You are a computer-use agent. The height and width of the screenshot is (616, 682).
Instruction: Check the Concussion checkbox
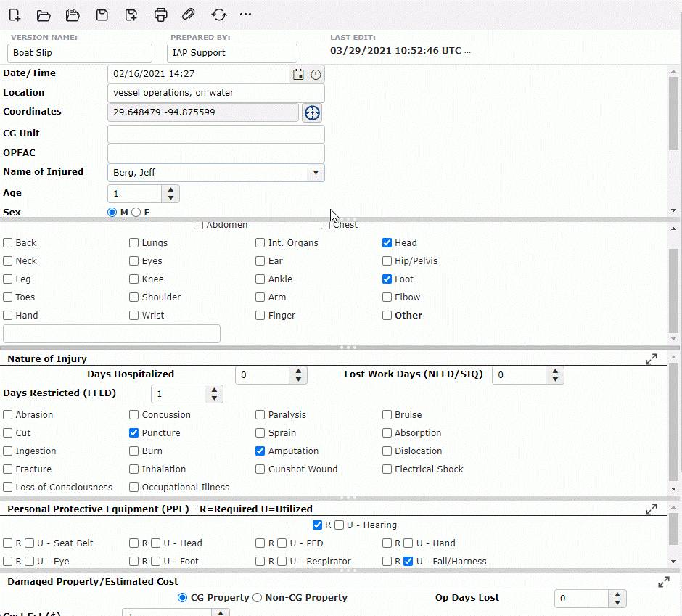click(134, 415)
